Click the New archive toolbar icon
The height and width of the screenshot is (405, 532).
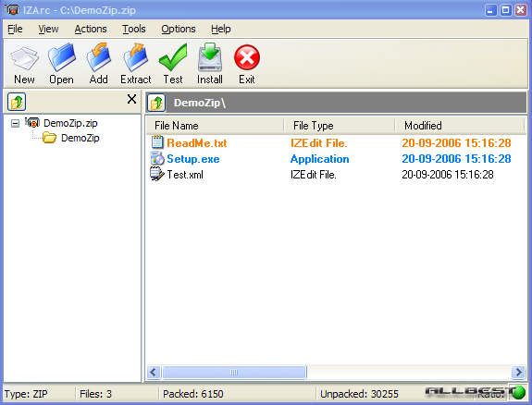[24, 58]
